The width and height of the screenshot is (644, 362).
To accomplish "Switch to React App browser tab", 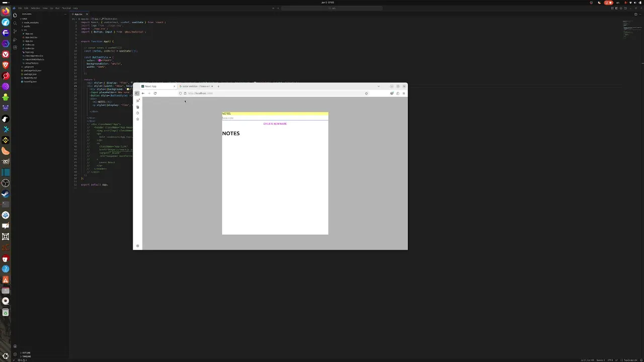I will pos(158,86).
